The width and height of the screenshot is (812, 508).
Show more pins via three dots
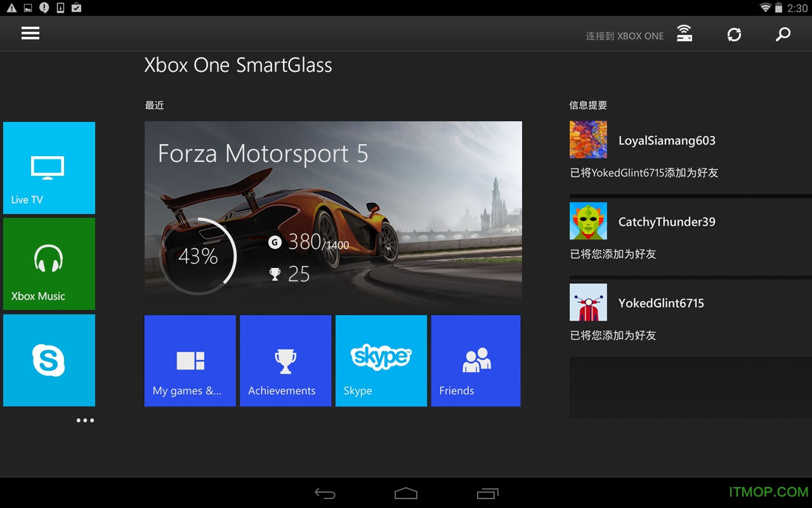pyautogui.click(x=85, y=420)
